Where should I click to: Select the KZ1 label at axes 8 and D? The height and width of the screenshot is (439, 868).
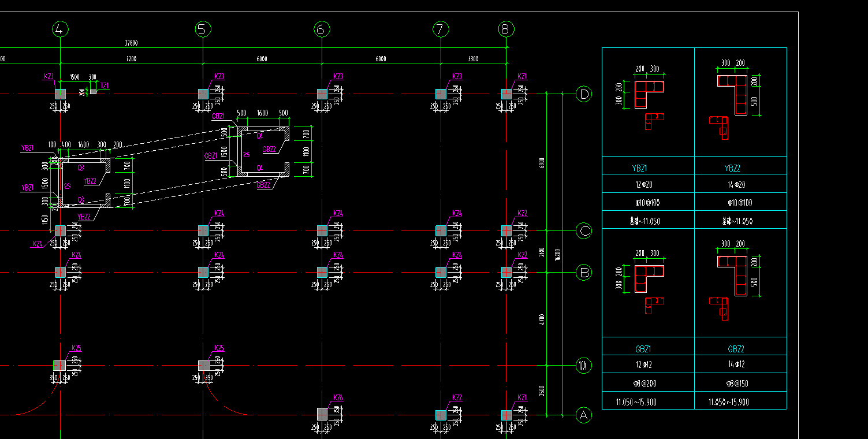(522, 76)
